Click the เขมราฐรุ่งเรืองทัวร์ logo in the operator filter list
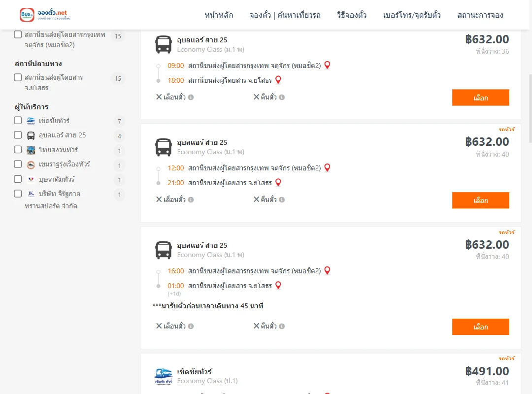 click(x=31, y=164)
